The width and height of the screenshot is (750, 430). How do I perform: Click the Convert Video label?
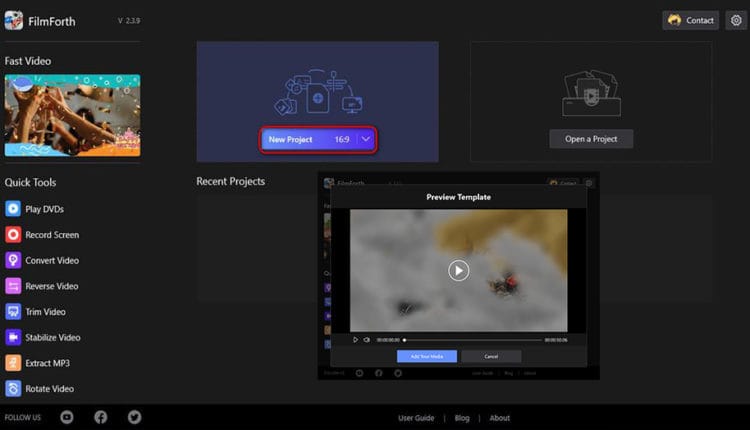(52, 260)
